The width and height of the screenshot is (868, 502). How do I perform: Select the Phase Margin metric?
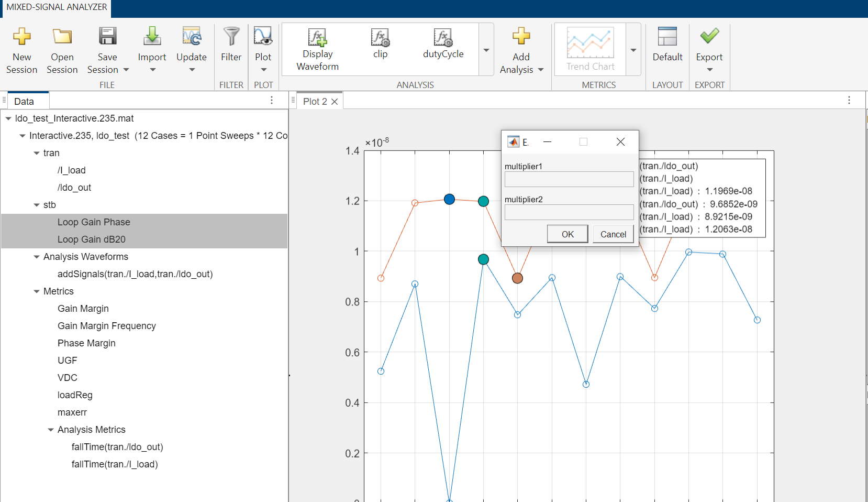(86, 343)
